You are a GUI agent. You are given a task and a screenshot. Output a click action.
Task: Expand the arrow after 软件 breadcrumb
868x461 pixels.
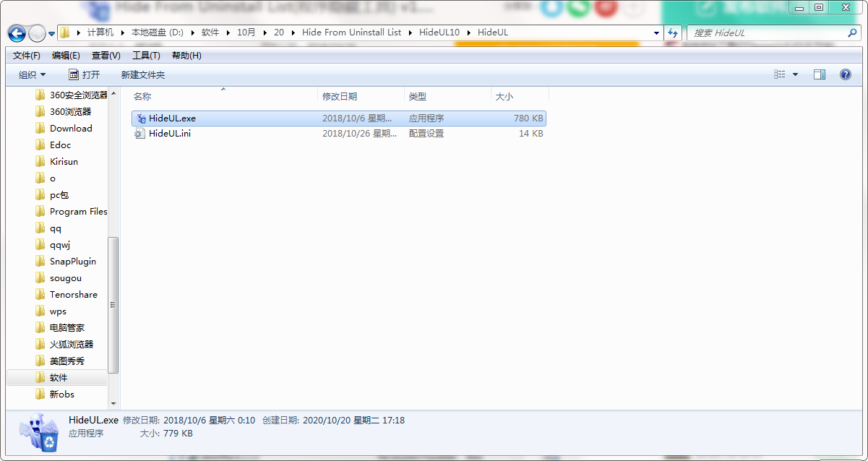click(227, 33)
